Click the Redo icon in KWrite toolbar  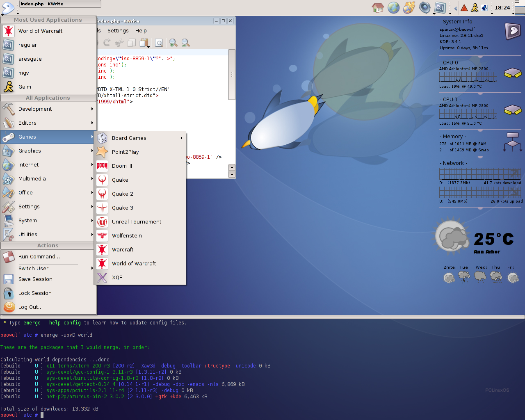tap(107, 42)
